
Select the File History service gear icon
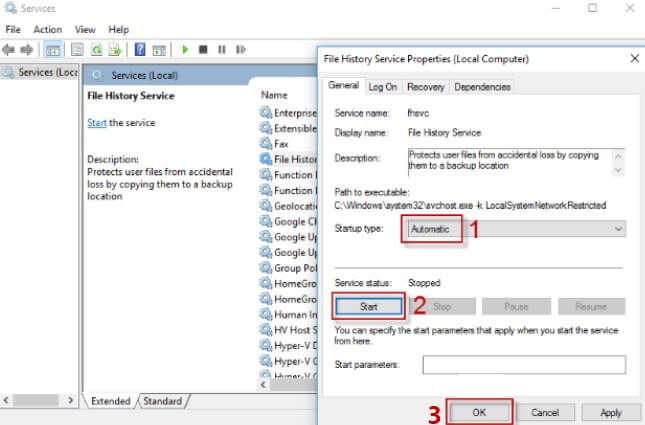coord(266,159)
